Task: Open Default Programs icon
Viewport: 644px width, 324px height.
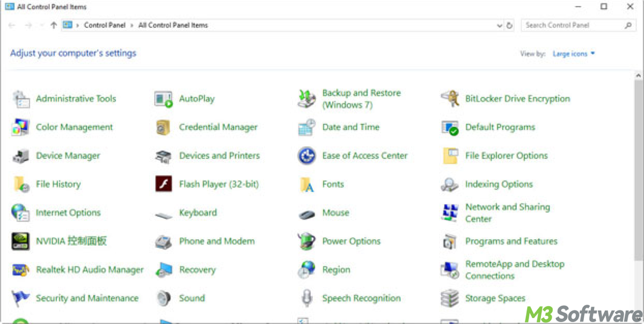Action: coord(450,127)
